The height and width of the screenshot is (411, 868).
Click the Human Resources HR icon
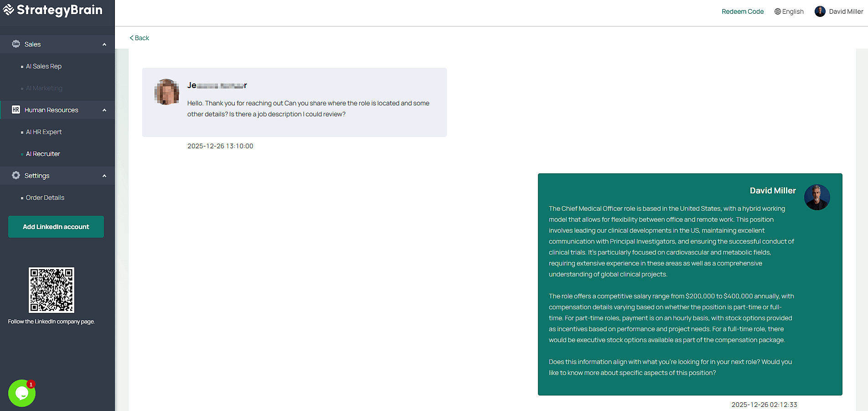16,110
